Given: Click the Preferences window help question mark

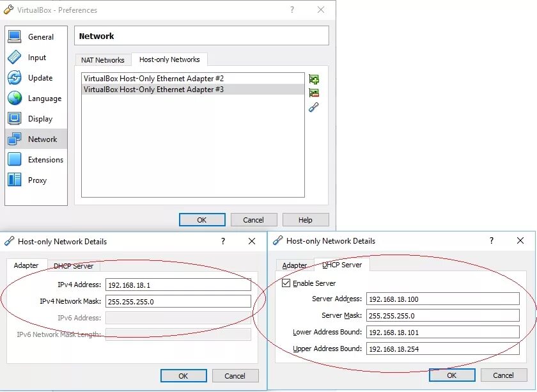Looking at the screenshot, I should (x=292, y=10).
